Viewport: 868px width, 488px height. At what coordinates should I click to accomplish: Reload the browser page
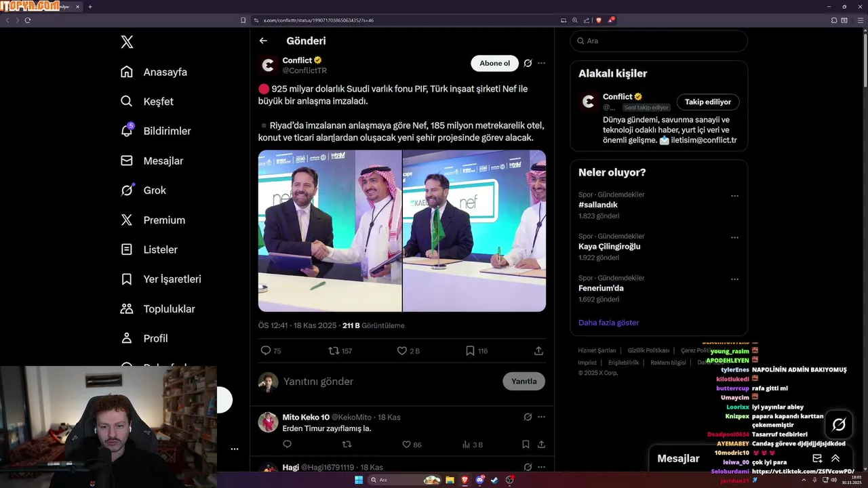[28, 20]
